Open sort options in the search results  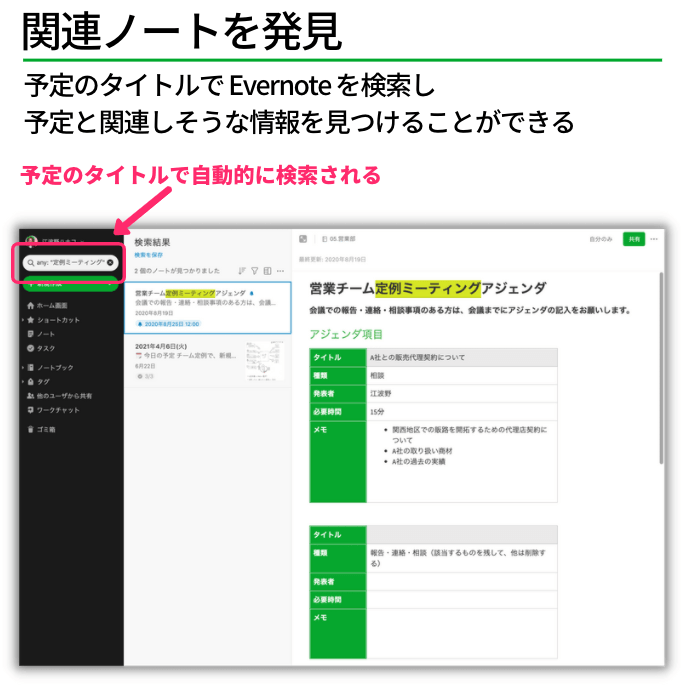coord(242,271)
